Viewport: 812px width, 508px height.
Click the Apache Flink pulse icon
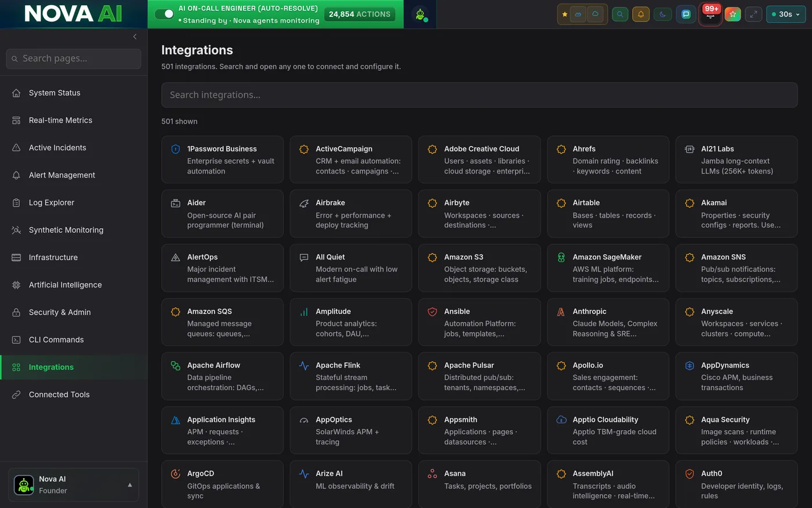(304, 366)
